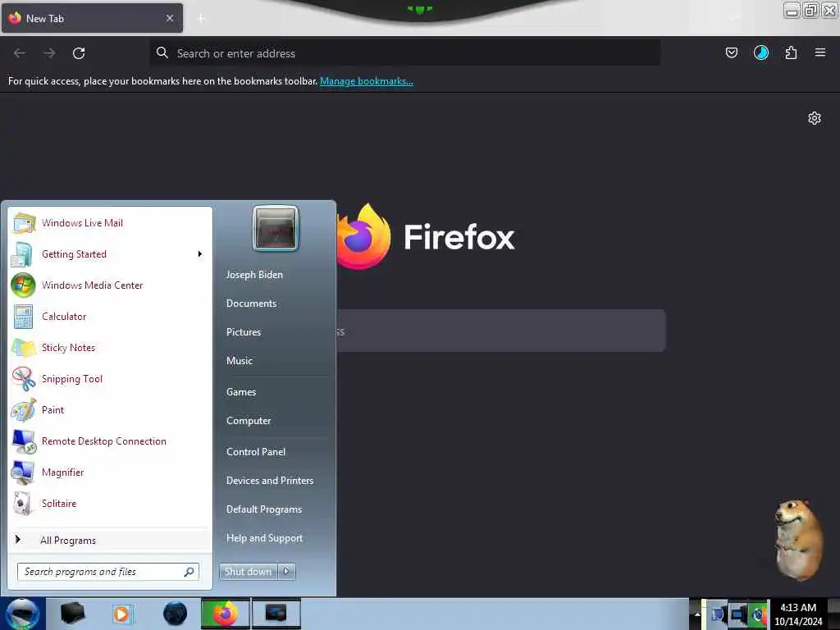Click Search programs and files box
This screenshot has height=630, width=840.
[x=107, y=572]
